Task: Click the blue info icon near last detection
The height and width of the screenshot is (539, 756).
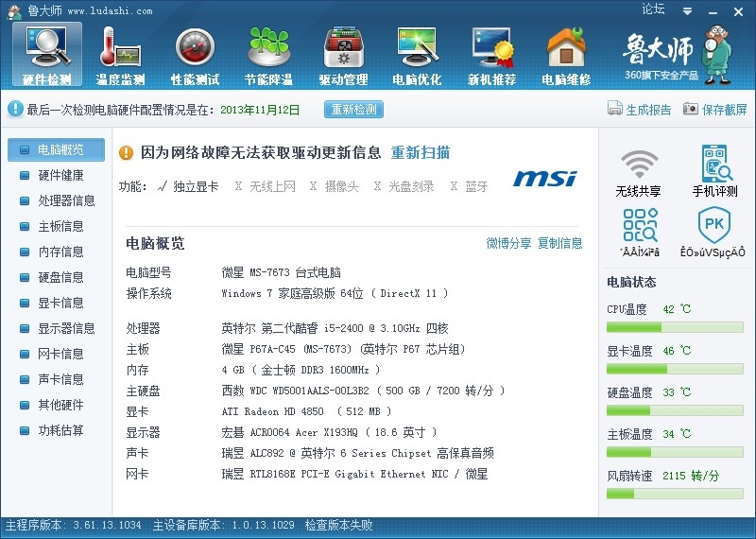Action: click(15, 109)
